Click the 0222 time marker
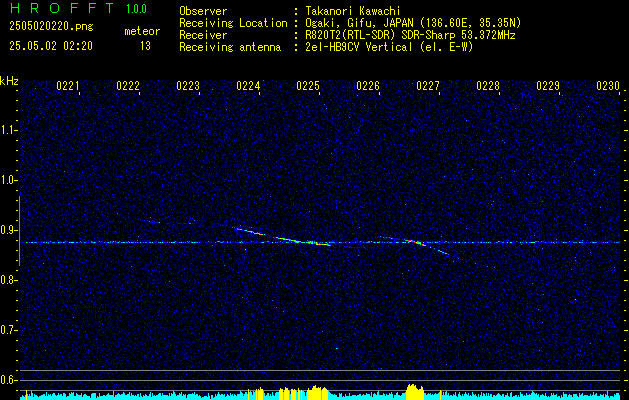This screenshot has height=400, width=629. pyautogui.click(x=128, y=86)
